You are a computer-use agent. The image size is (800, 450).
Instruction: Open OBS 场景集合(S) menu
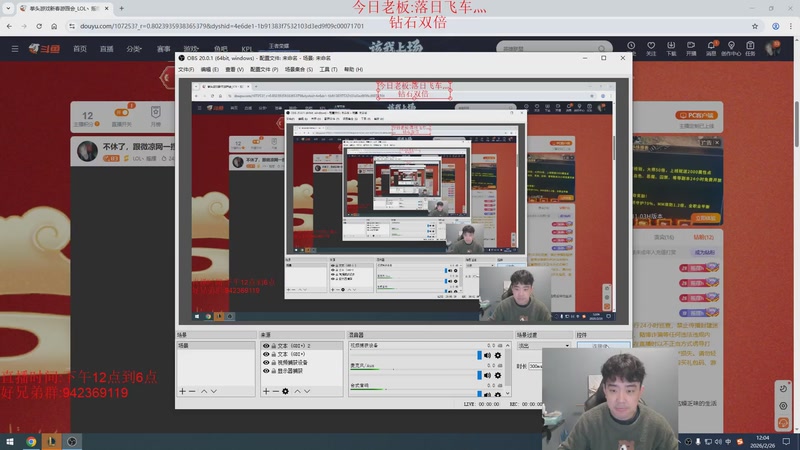tap(298, 69)
